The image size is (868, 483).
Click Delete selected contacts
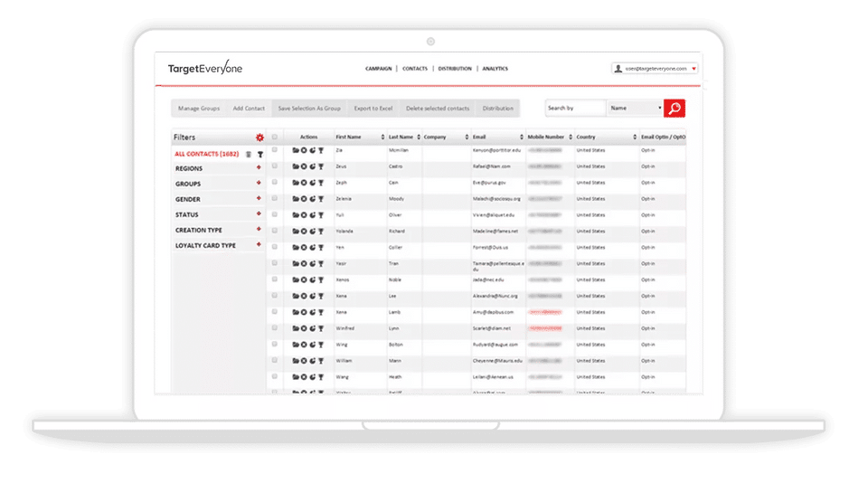click(x=438, y=109)
